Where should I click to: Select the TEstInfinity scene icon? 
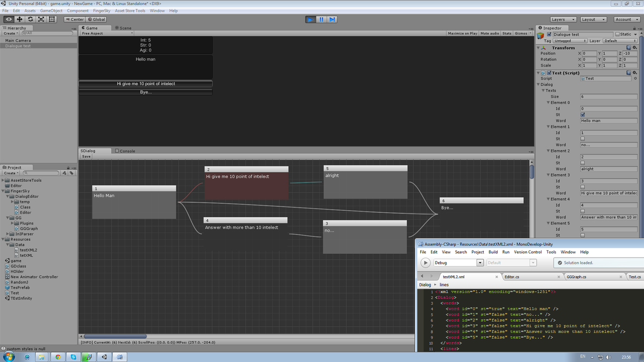[8, 298]
